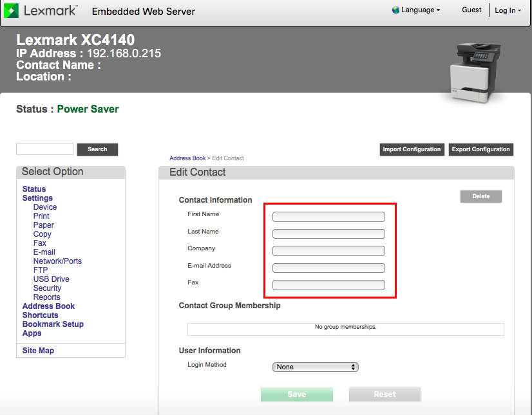This screenshot has height=415, width=532.
Task: Open the Shortcuts page
Action: click(40, 315)
